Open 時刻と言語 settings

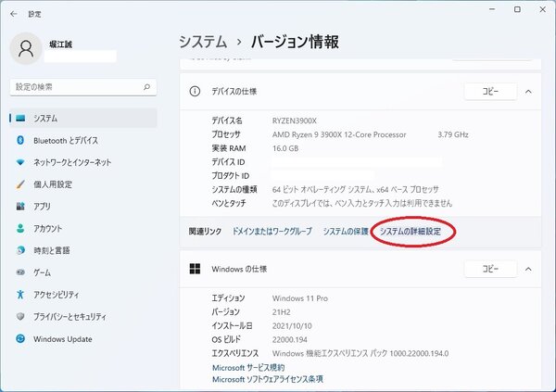[83, 250]
